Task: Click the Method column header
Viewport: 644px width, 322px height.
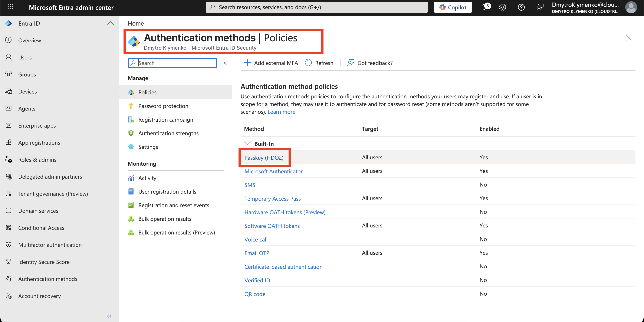Action: click(x=254, y=129)
